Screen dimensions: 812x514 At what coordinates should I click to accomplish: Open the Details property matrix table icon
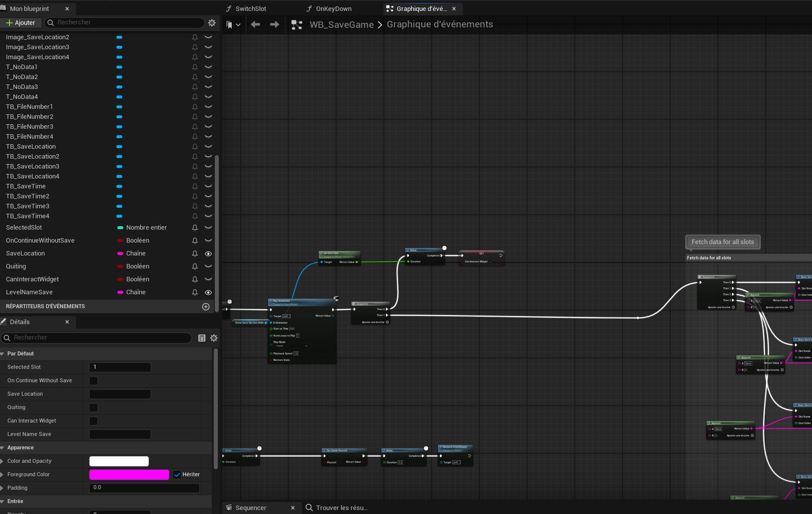tap(202, 338)
